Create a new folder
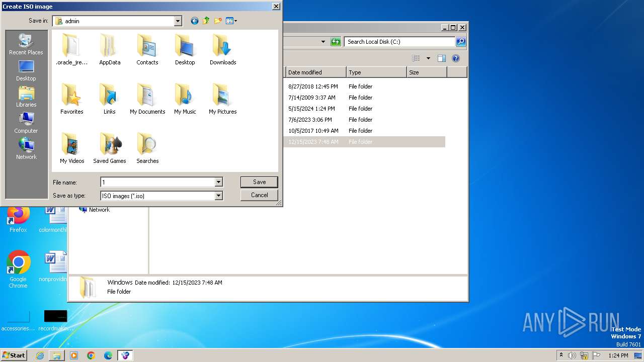 pos(218,21)
